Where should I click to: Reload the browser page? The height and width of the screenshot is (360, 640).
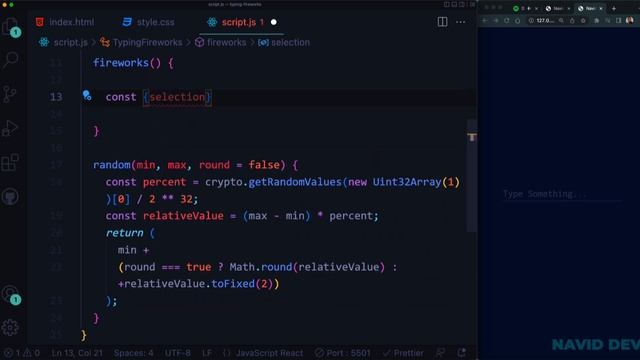(507, 20)
